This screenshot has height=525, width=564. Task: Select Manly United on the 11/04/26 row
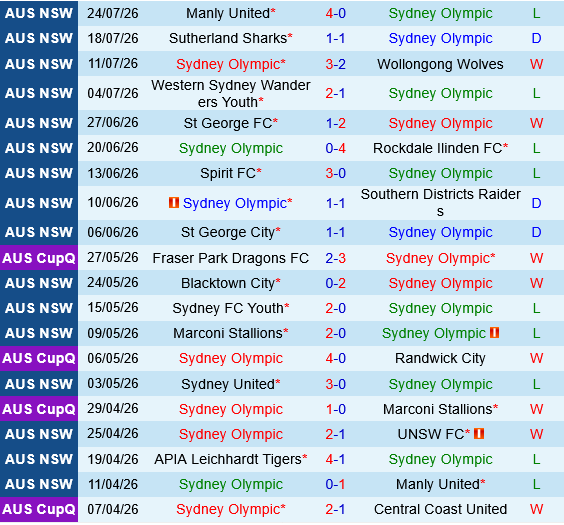coord(438,484)
